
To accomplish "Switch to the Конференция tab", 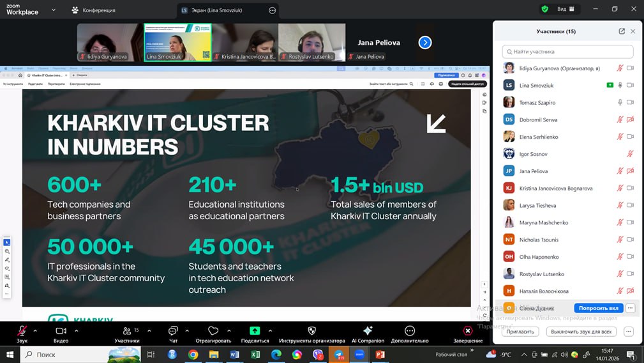I will click(x=93, y=10).
